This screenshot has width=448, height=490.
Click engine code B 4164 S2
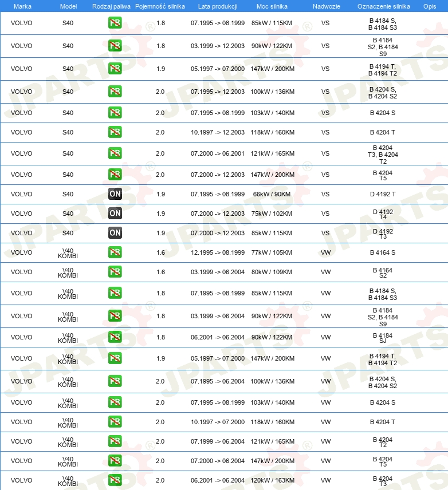383,272
